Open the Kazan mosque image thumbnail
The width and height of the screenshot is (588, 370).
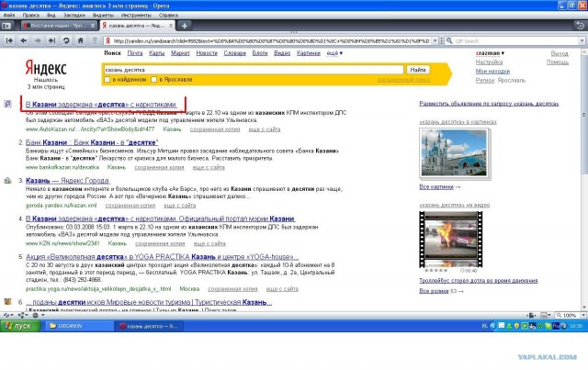point(454,153)
